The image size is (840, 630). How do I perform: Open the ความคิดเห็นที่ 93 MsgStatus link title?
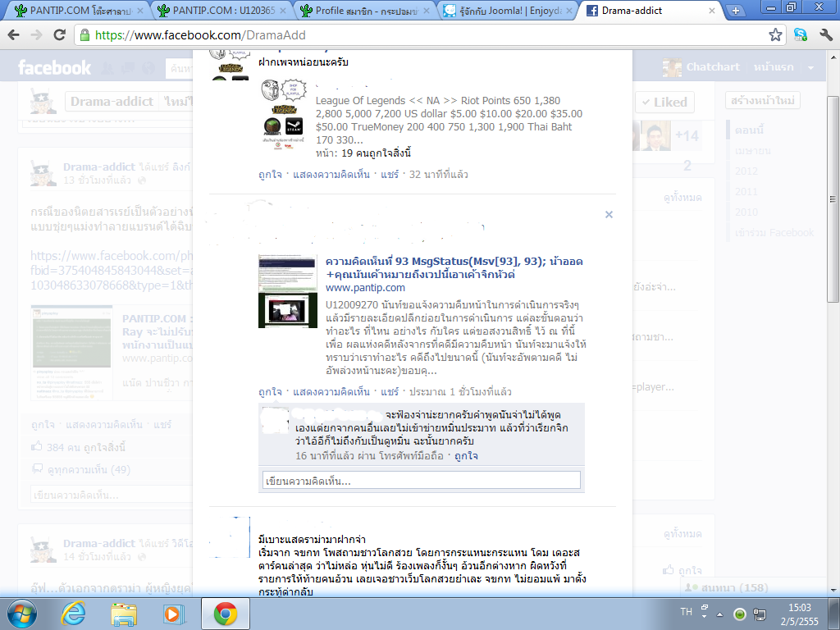[454, 268]
